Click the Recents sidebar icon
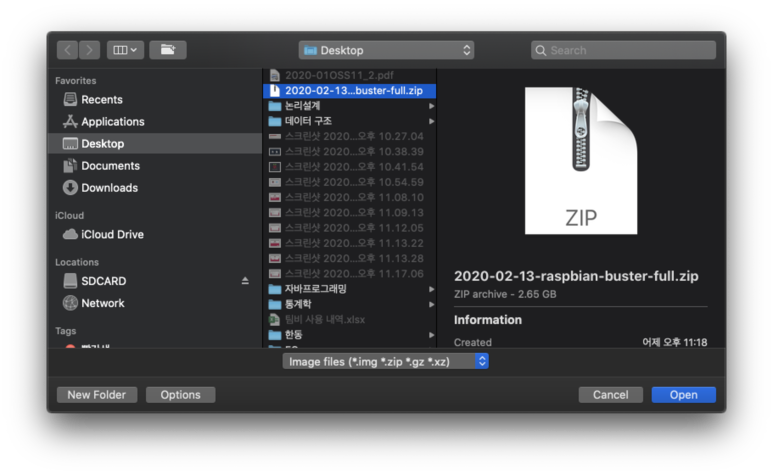 click(x=70, y=100)
